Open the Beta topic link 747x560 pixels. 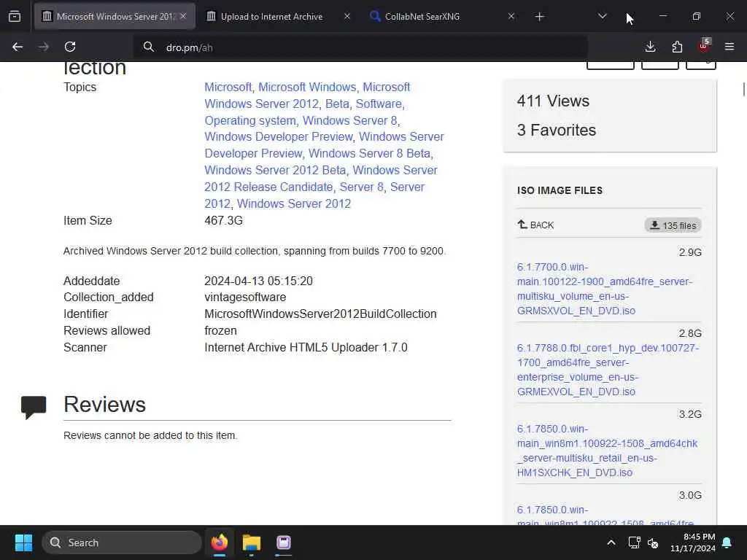click(x=337, y=104)
